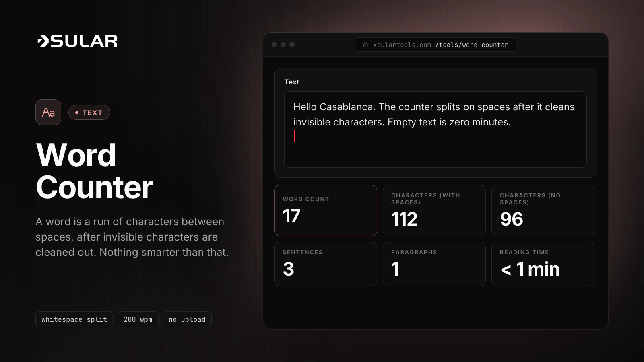Click the Characters (with spaces) card
The image size is (644, 362).
tap(434, 210)
